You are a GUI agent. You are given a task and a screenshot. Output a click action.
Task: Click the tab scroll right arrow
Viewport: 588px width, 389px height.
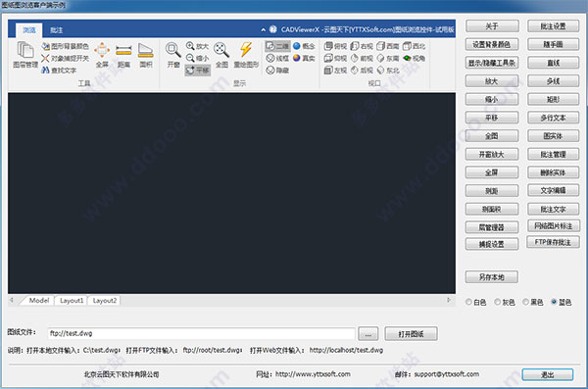pyautogui.click(x=449, y=300)
